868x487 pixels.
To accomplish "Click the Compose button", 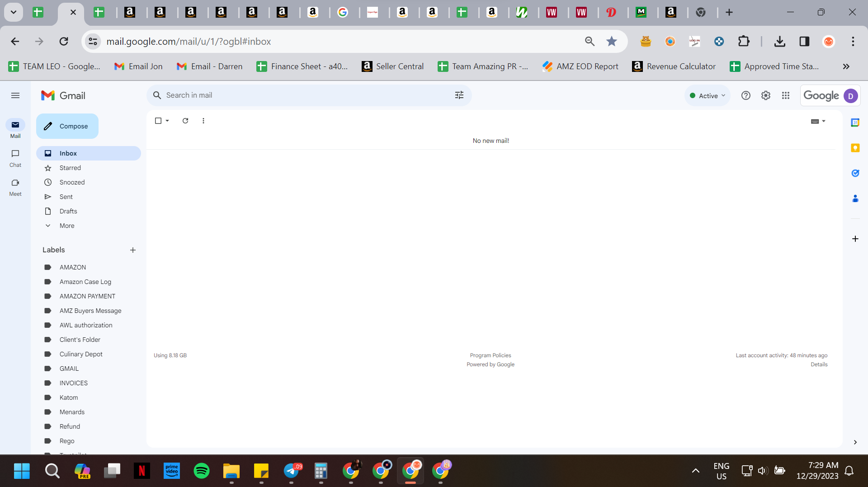I will pyautogui.click(x=67, y=126).
